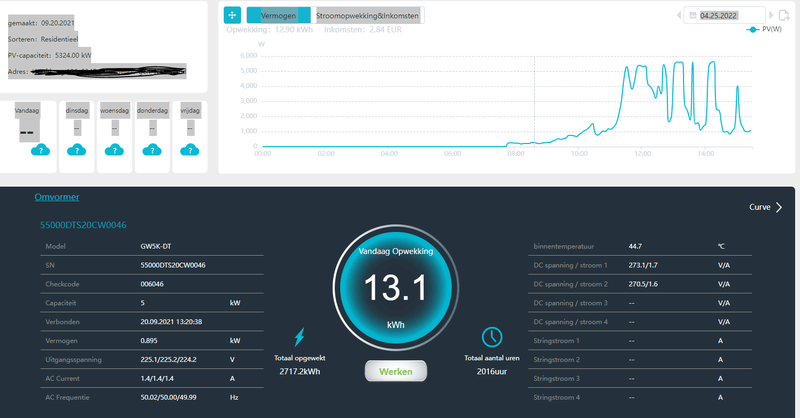Click the dinsdag weather cloud icon
Screen dimensions: 800x418
click(77, 150)
